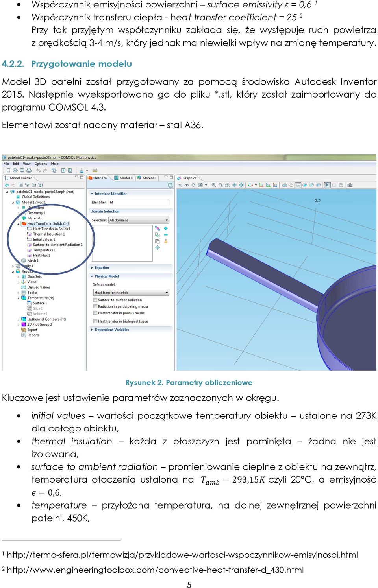Click the Zoom Extents icon in Graphics

click(x=241, y=185)
